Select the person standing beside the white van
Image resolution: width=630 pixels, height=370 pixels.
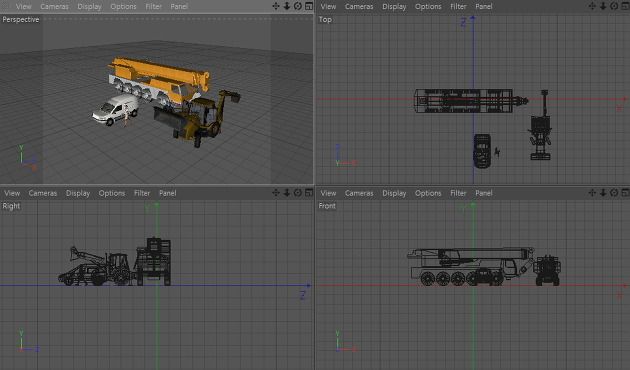click(126, 115)
